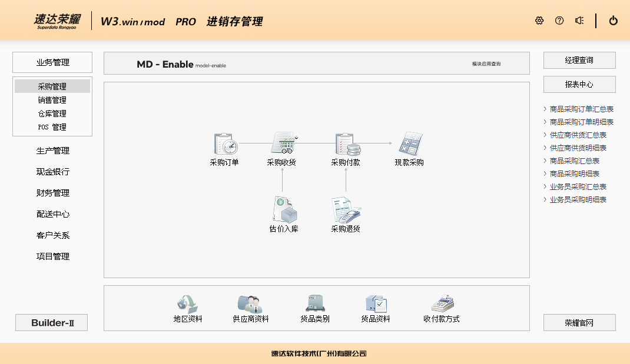Open the 采购付款 payment icon
630x364 pixels.
[x=346, y=144]
